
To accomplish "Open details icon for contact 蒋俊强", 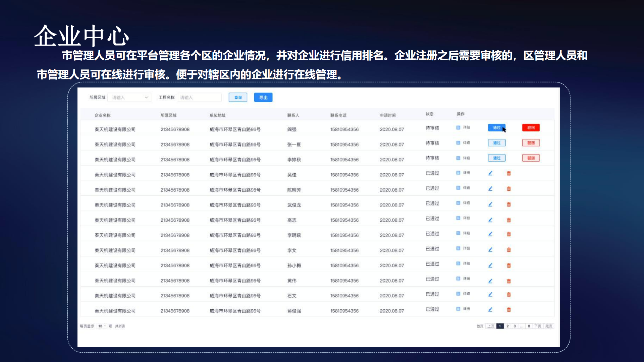I will (x=458, y=309).
